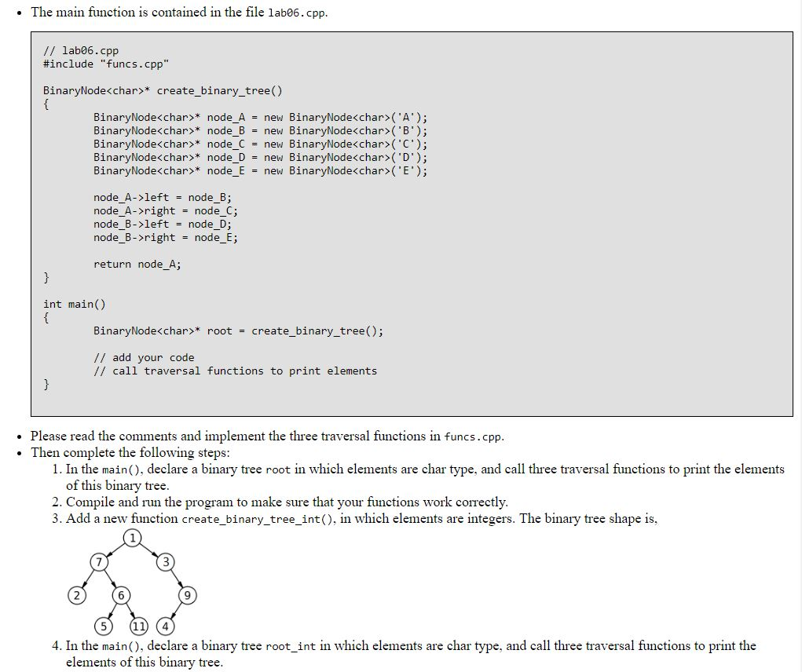The height and width of the screenshot is (672, 802).
Task: Select node 7 in the binary tree image
Action: point(99,562)
